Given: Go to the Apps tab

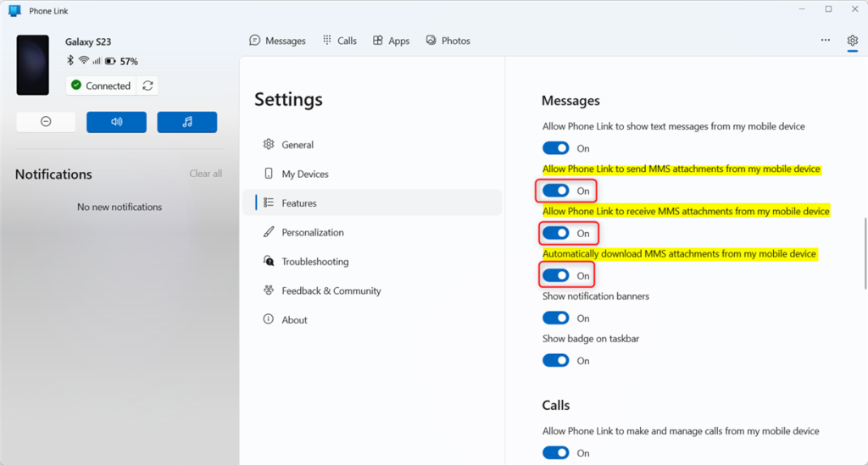Looking at the screenshot, I should 391,41.
